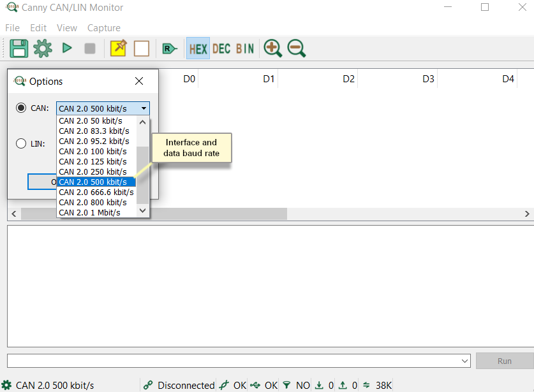The height and width of the screenshot is (392, 534).
Task: Click the filter funnel status icon
Action: point(286,385)
